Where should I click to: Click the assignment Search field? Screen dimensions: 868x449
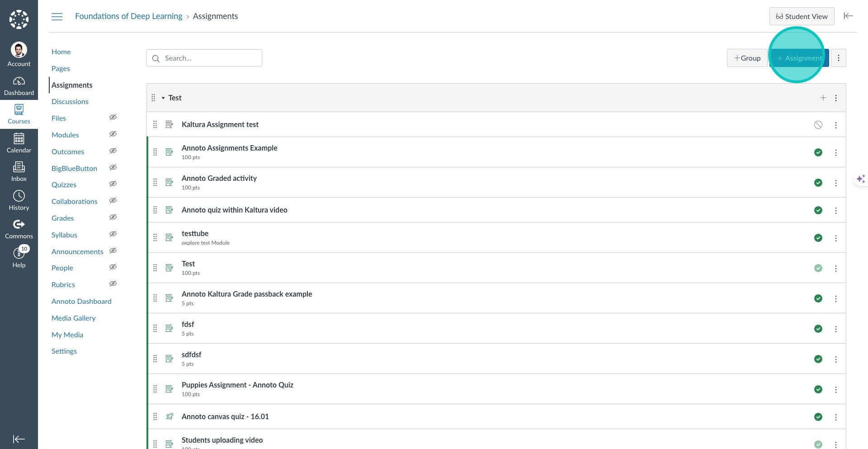tap(204, 58)
